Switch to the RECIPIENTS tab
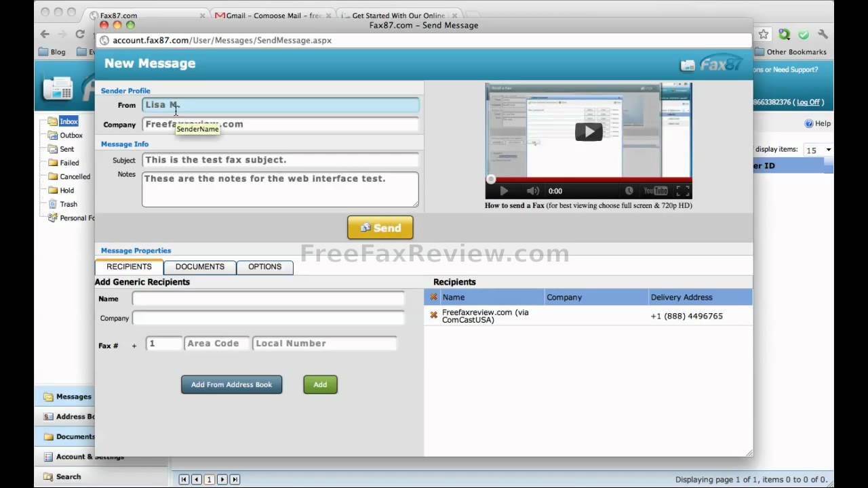868x488 pixels. pos(129,267)
